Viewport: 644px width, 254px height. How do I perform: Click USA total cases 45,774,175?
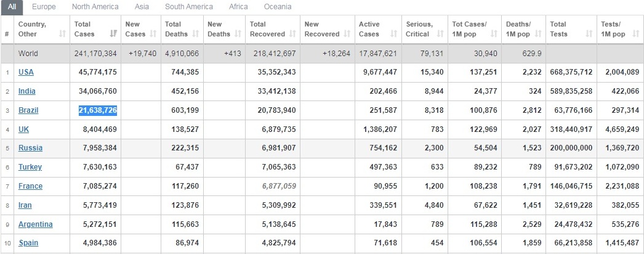point(98,72)
